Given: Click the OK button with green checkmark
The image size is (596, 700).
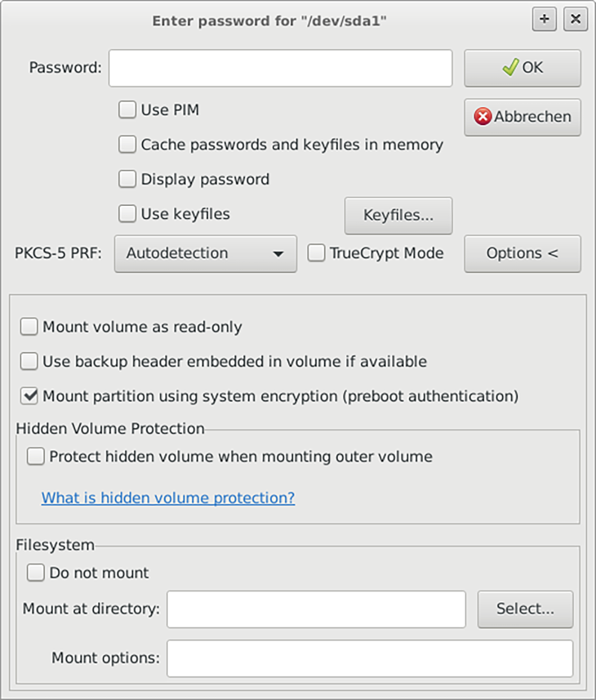Looking at the screenshot, I should tap(522, 68).
